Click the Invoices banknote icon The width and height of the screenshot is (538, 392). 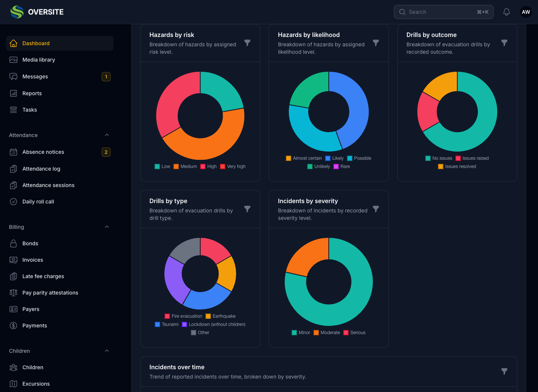13,260
